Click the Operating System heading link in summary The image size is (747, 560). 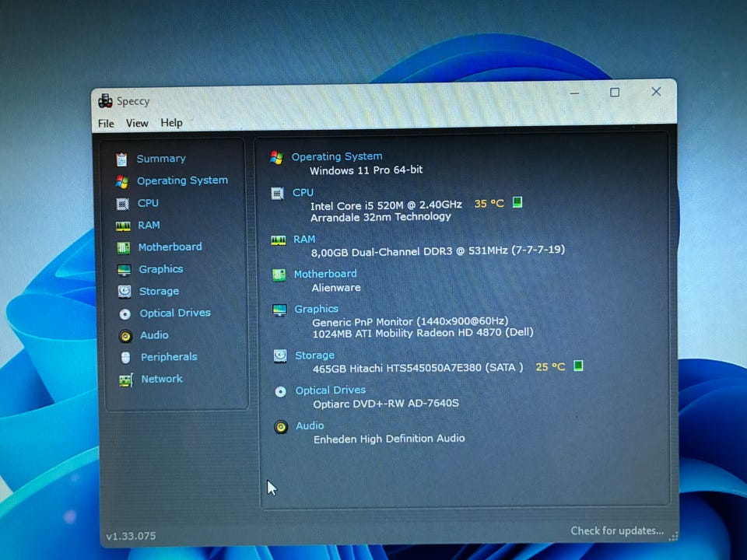tap(337, 156)
